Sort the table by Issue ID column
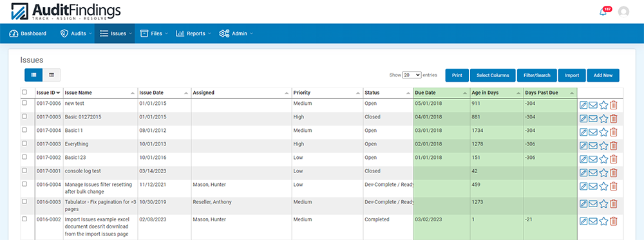 (x=48, y=93)
